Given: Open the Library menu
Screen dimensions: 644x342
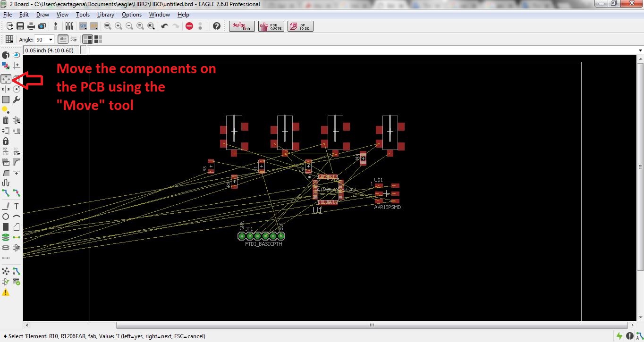Looking at the screenshot, I should tap(106, 15).
